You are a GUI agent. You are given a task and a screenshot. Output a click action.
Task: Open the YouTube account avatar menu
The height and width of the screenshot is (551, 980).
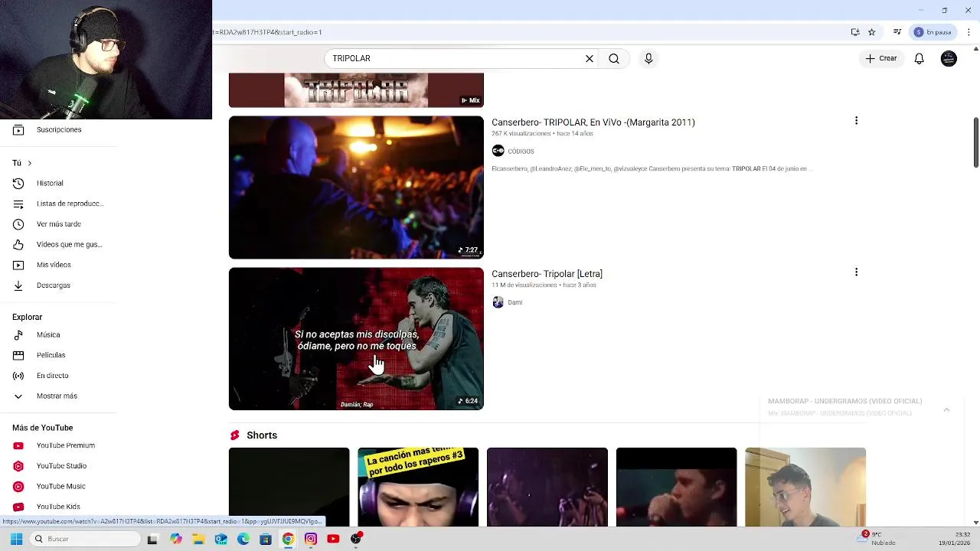click(949, 58)
